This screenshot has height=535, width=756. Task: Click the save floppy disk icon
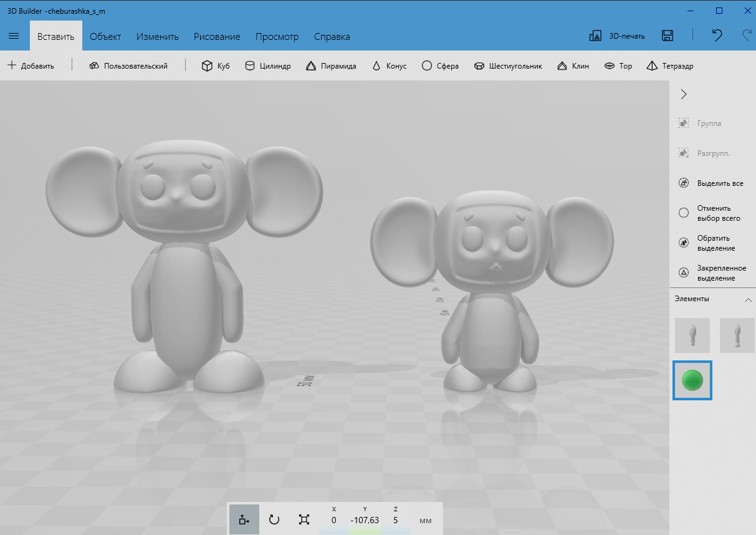(667, 36)
